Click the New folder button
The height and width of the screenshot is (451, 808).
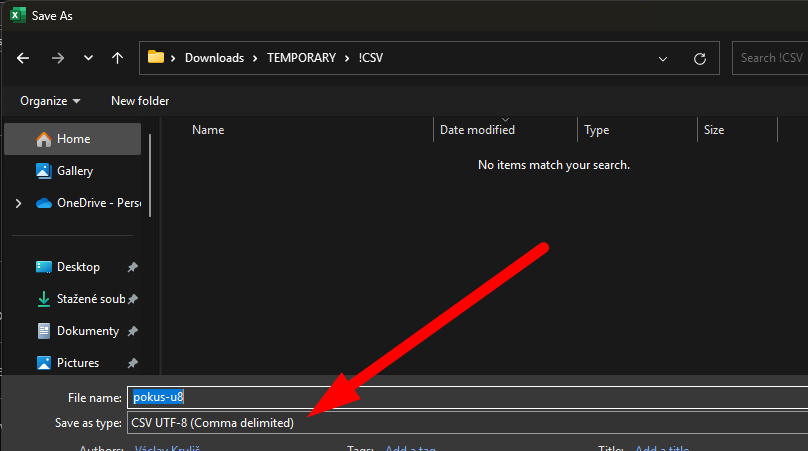[x=140, y=101]
